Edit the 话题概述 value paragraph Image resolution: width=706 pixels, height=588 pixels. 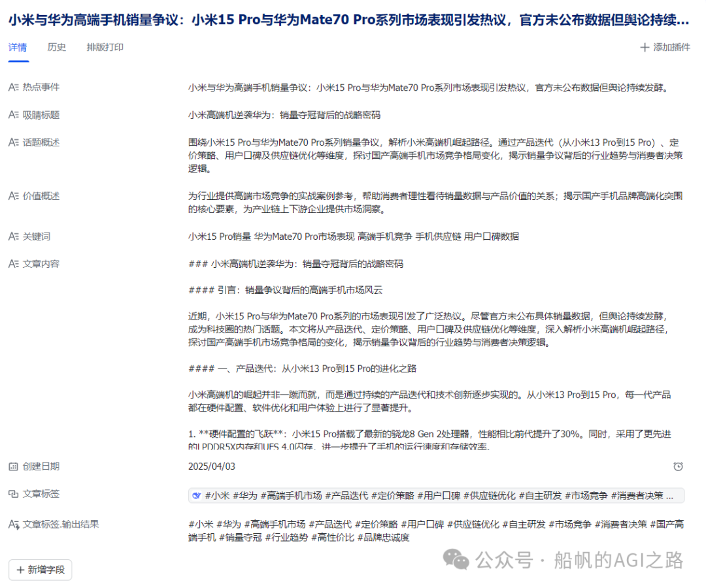click(x=435, y=155)
